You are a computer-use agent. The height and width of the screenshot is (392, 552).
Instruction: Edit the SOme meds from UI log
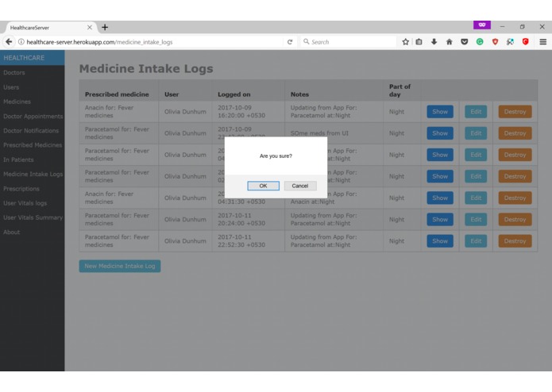coord(476,133)
